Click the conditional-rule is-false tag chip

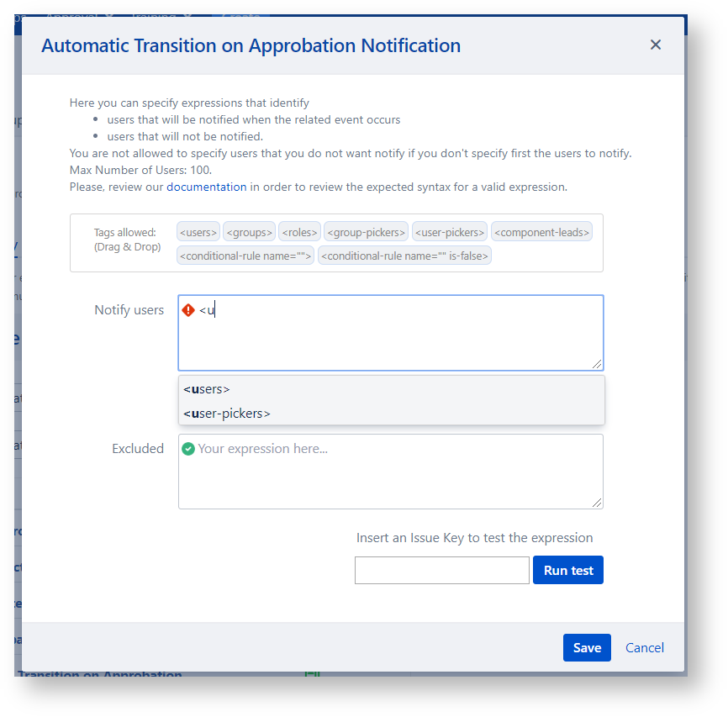pyautogui.click(x=404, y=256)
